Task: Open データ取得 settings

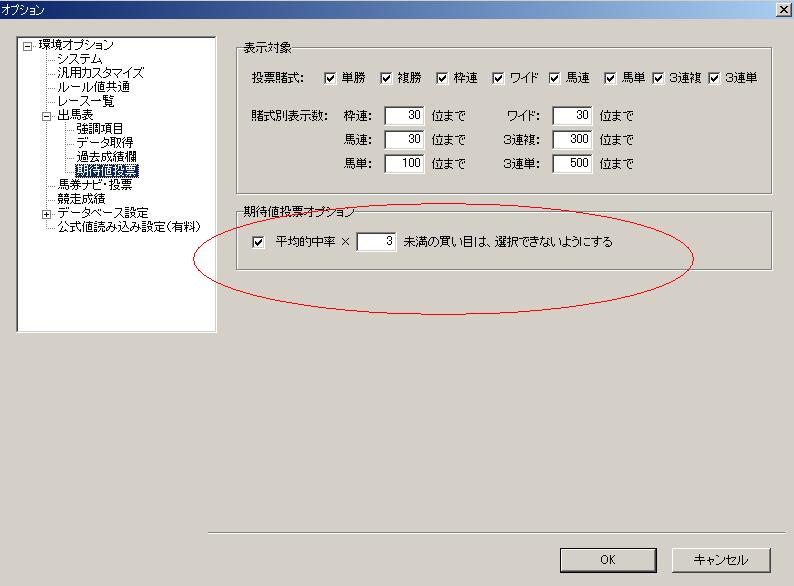Action: coord(105,143)
